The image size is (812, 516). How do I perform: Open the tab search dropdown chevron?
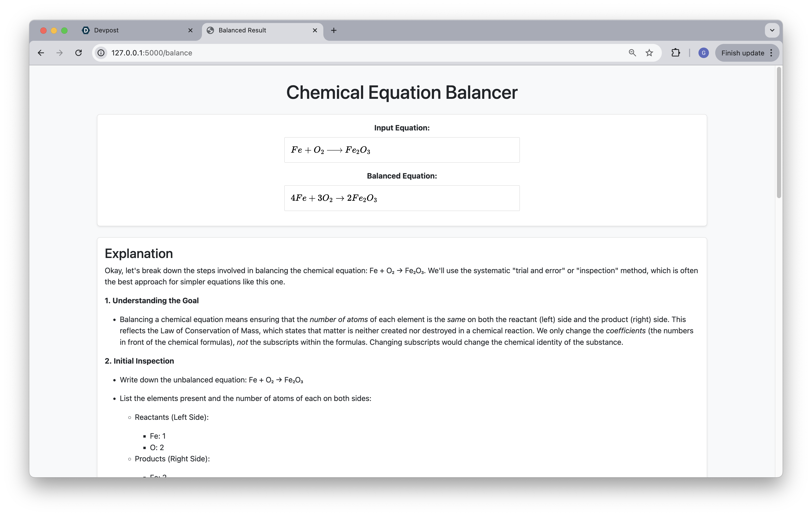[x=772, y=30]
